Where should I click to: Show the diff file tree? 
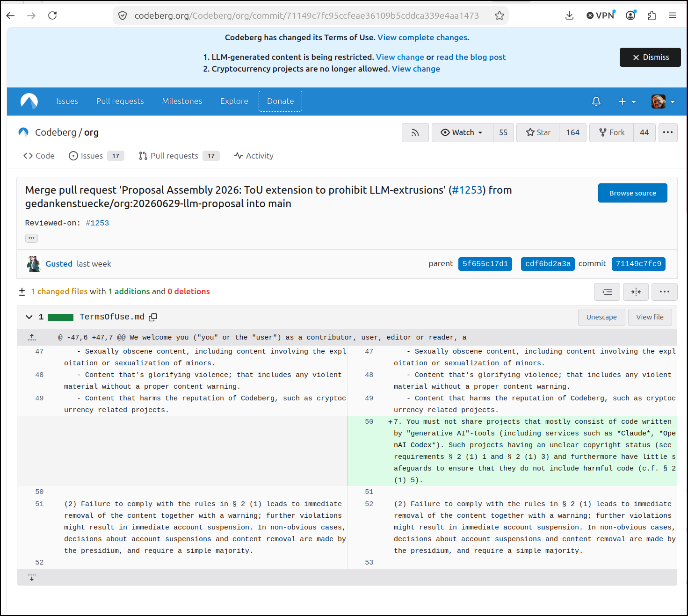(x=607, y=292)
